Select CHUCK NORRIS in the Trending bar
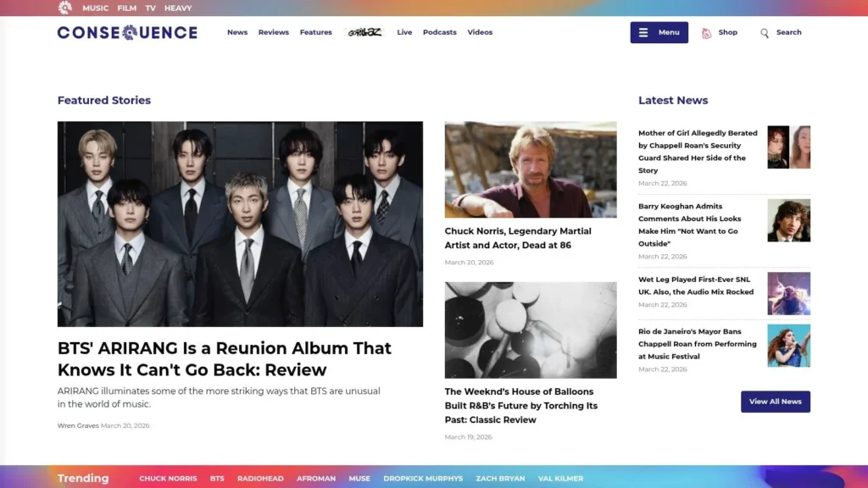The width and height of the screenshot is (868, 488). click(168, 478)
